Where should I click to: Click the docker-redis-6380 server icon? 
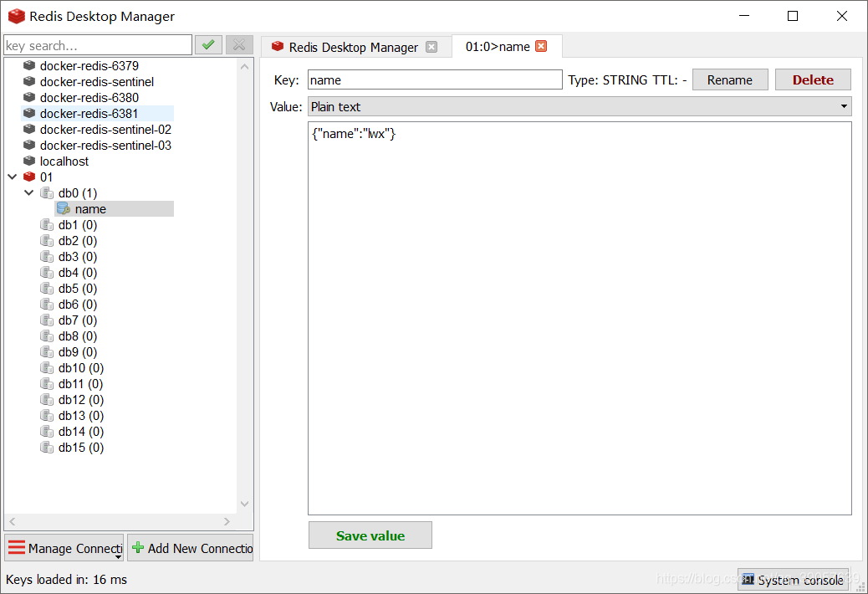[x=29, y=97]
